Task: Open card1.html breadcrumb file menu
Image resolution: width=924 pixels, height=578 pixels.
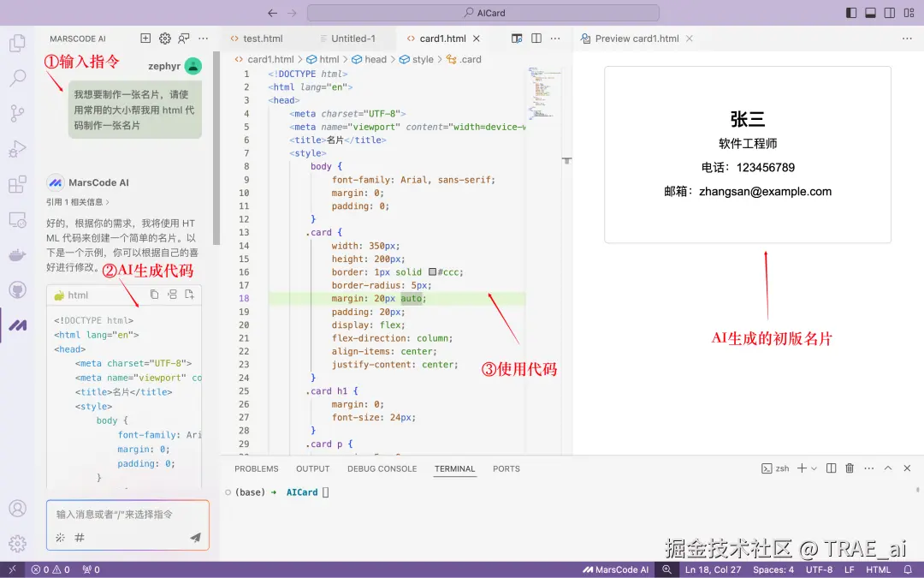Action: pyautogui.click(x=264, y=59)
